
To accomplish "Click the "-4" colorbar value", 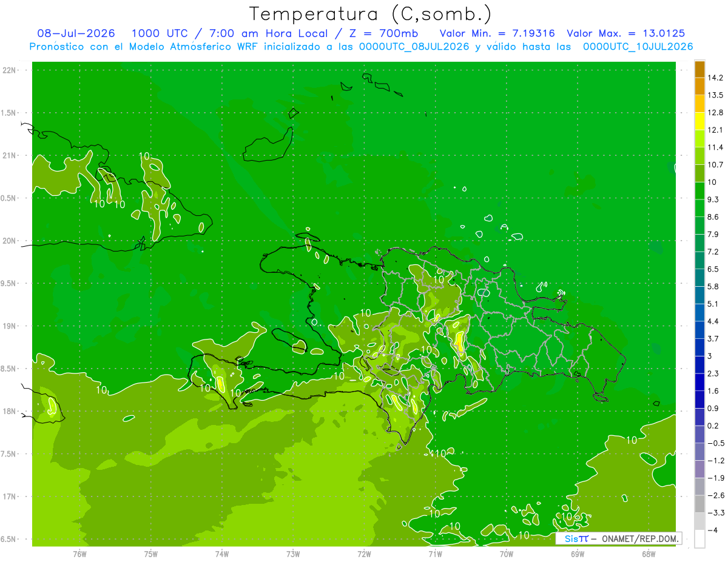I will click(x=713, y=530).
